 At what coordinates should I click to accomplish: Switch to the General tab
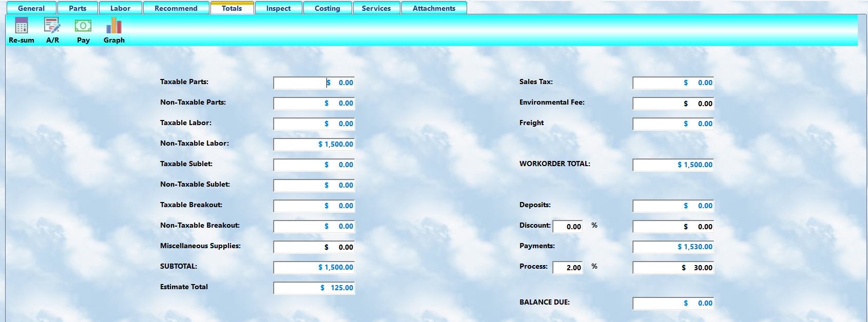pyautogui.click(x=31, y=8)
